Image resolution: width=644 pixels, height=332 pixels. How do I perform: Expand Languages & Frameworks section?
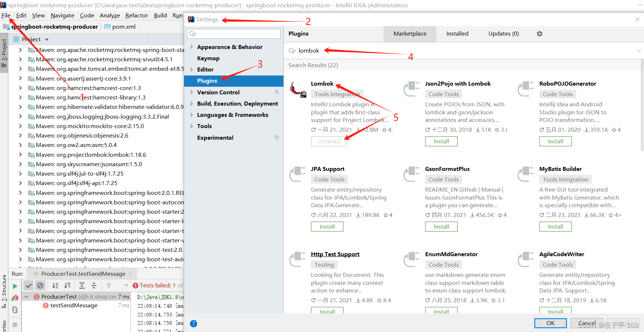coord(191,115)
